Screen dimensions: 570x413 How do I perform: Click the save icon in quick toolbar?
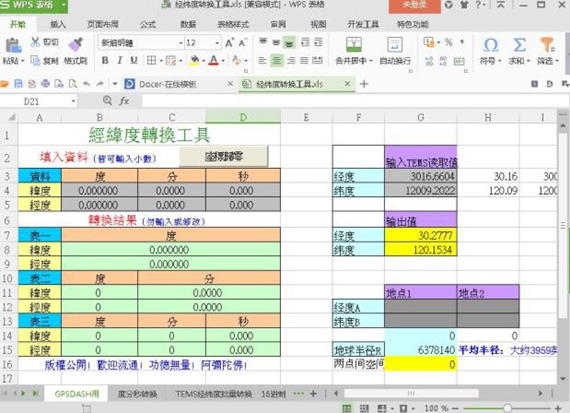tap(18, 84)
